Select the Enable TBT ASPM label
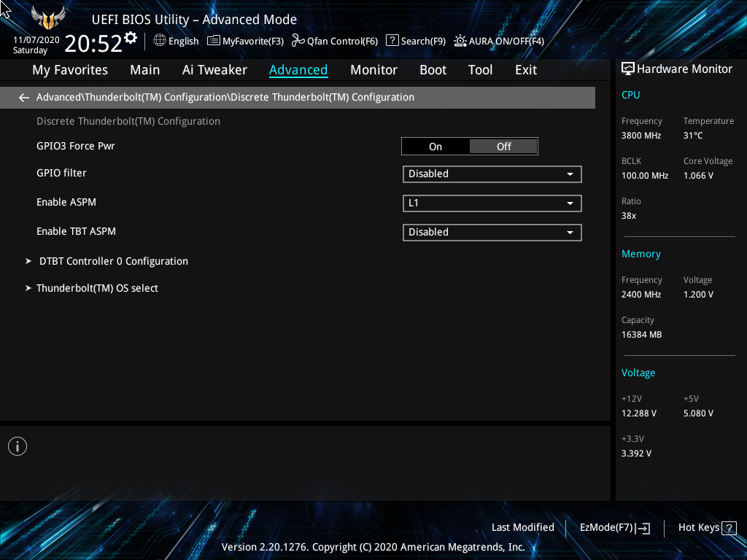This screenshot has height=560, width=747. coord(76,231)
